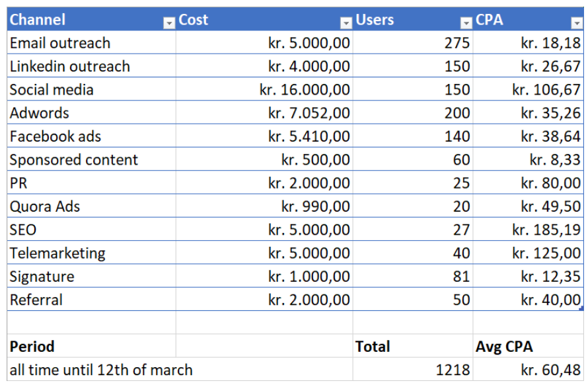Screen dimensions: 588x383
Task: Click the PR cost cell kr. 2.000,00
Action: (x=309, y=183)
